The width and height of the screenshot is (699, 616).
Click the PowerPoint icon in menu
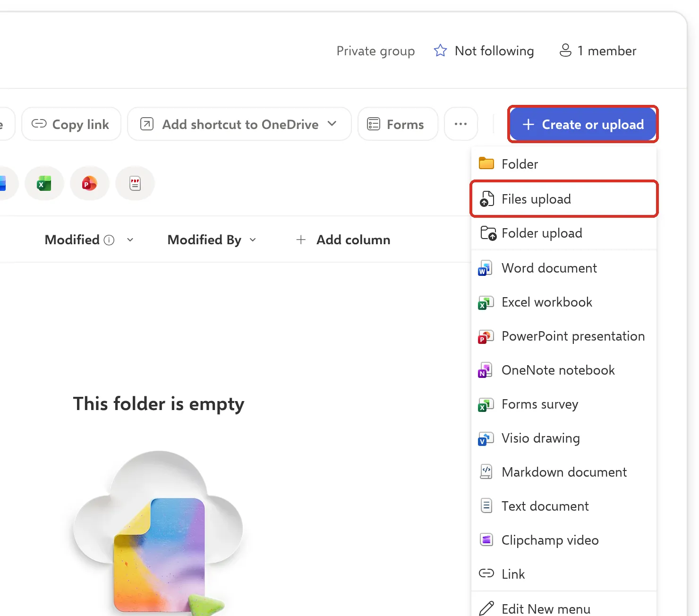click(x=486, y=336)
